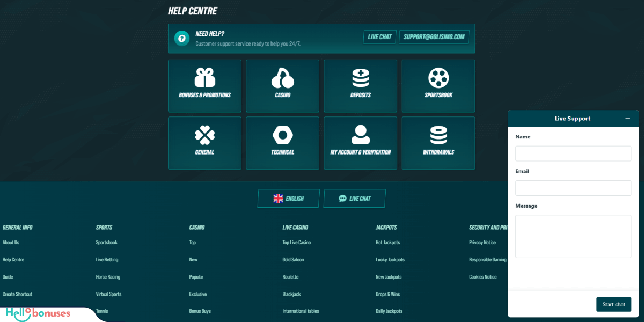
Task: Click the JACKPOTS footer heading
Action: coord(386,228)
